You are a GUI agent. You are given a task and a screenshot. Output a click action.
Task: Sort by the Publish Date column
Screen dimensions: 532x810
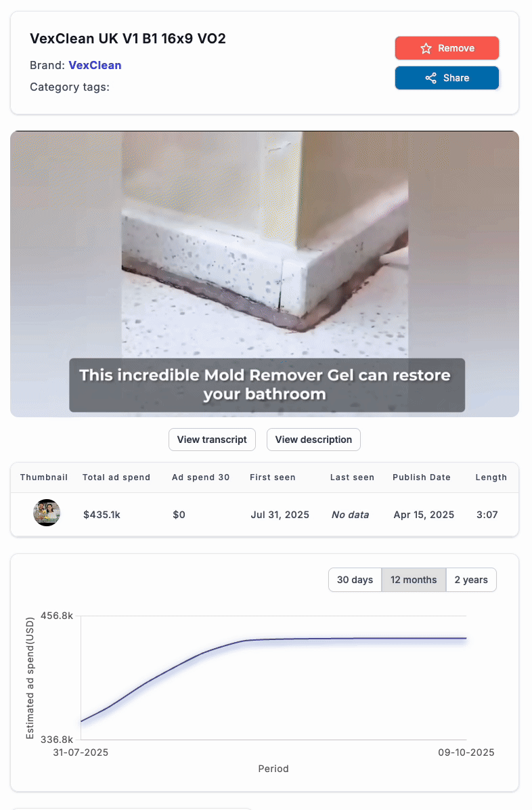[x=422, y=477]
